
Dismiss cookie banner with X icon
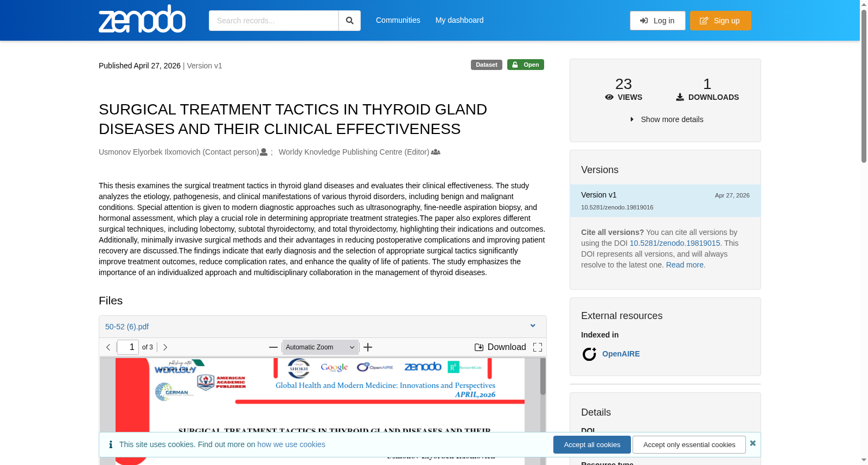(752, 443)
